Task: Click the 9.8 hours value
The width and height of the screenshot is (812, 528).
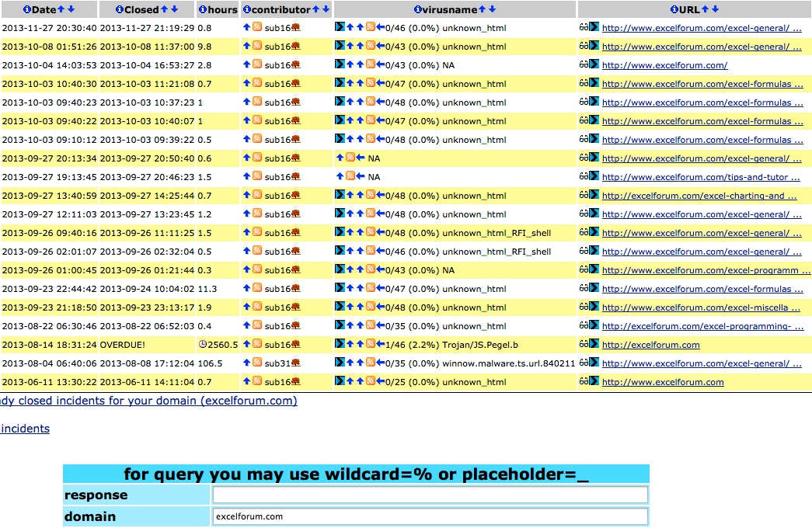Action: click(x=204, y=47)
